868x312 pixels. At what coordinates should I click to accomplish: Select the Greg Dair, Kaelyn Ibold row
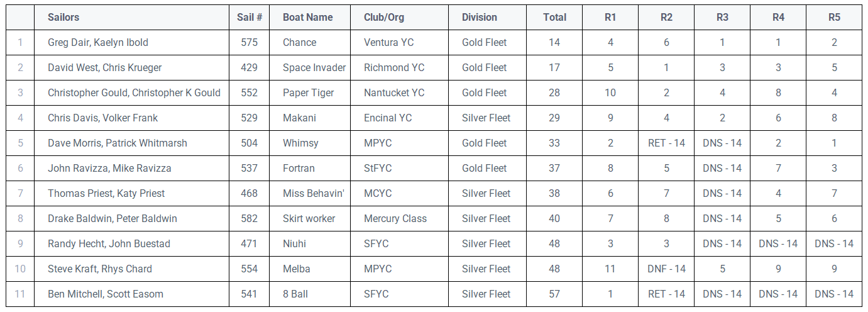[x=434, y=43]
